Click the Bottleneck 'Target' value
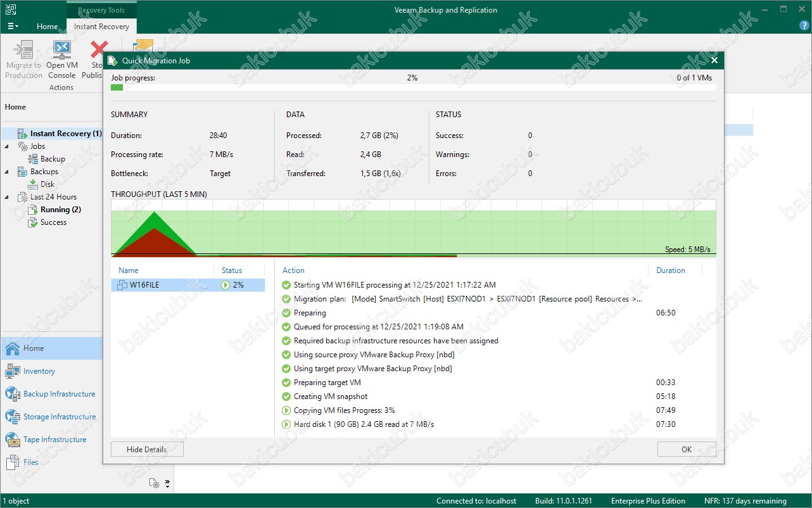Viewport: 812px width, 508px height. click(220, 174)
